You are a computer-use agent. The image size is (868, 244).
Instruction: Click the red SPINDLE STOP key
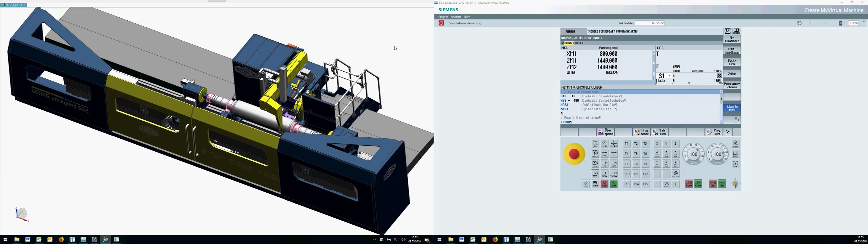(x=689, y=184)
